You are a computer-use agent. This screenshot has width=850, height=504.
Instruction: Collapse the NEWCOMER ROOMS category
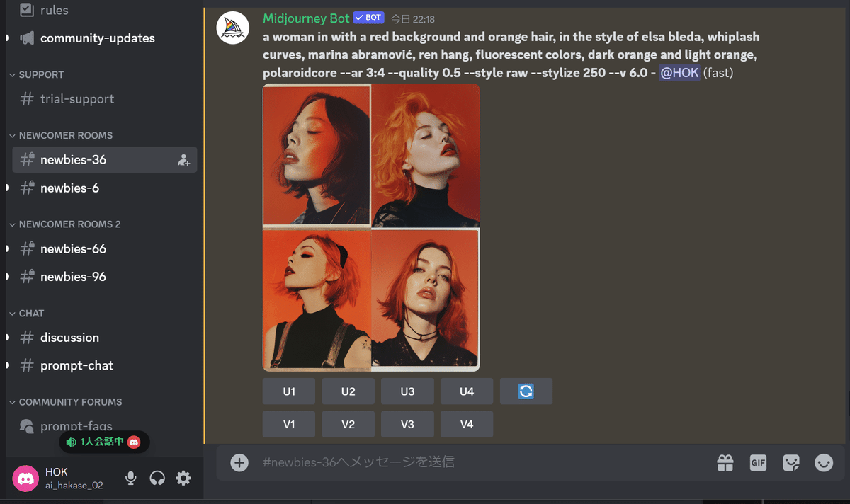coord(66,135)
